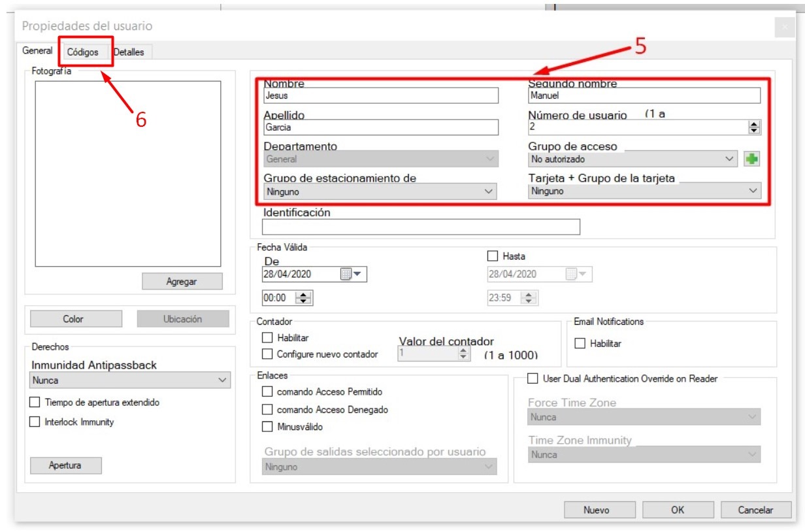Viewport: 805px width, 532px height.
Task: Click into the Identificación text field
Action: coord(421,227)
